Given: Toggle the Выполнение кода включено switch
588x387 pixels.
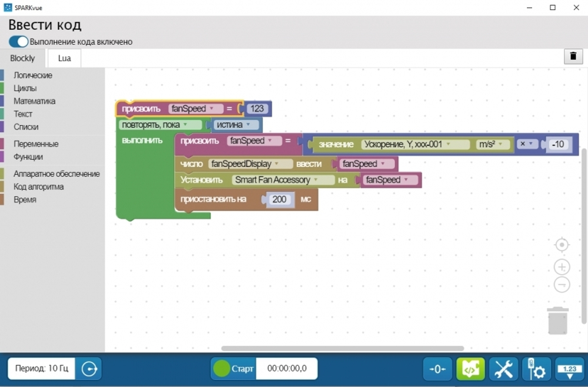Looking at the screenshot, I should 19,42.
